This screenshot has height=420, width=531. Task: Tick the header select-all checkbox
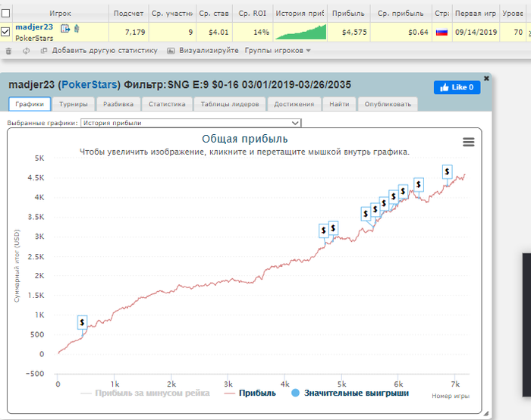point(5,13)
